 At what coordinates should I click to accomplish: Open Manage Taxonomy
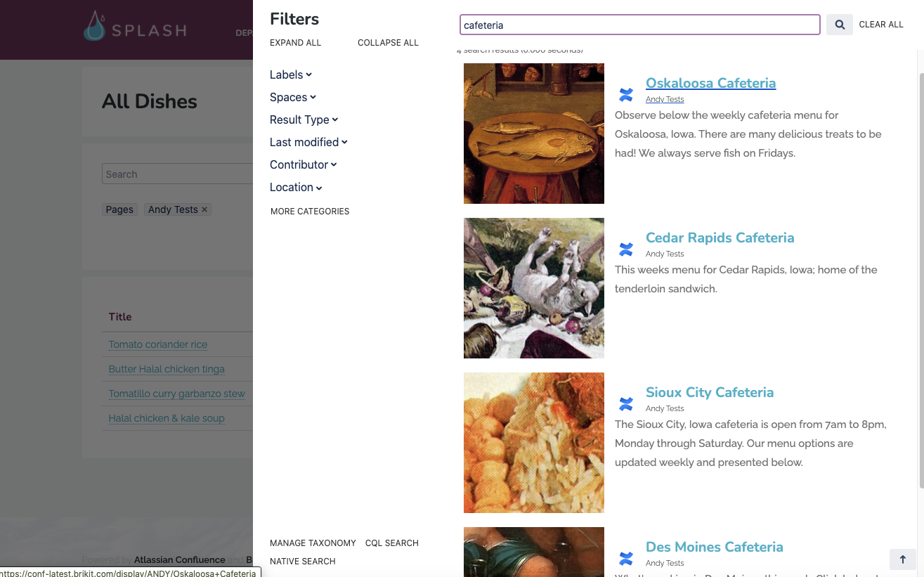tap(313, 543)
